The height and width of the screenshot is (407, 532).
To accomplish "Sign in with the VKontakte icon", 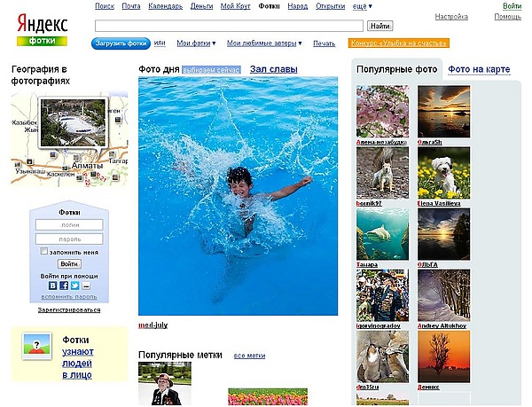I will pyautogui.click(x=52, y=286).
